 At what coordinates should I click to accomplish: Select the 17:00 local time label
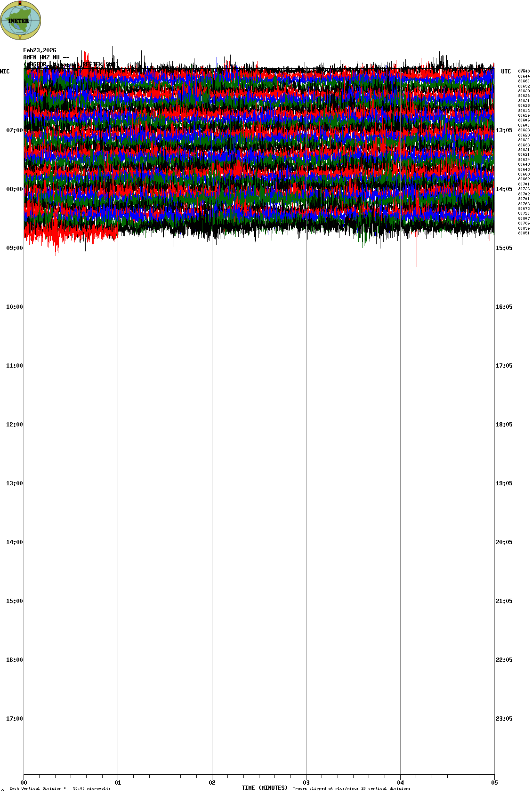pyautogui.click(x=14, y=719)
